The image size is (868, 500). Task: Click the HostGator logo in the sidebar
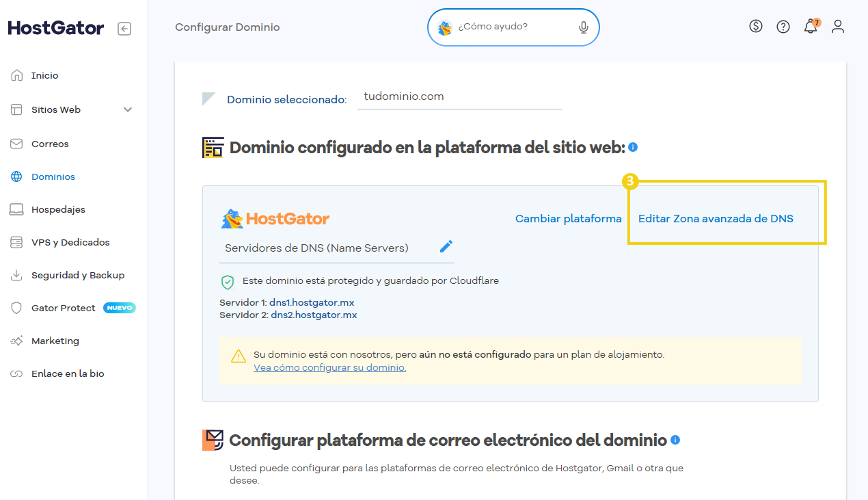point(56,28)
